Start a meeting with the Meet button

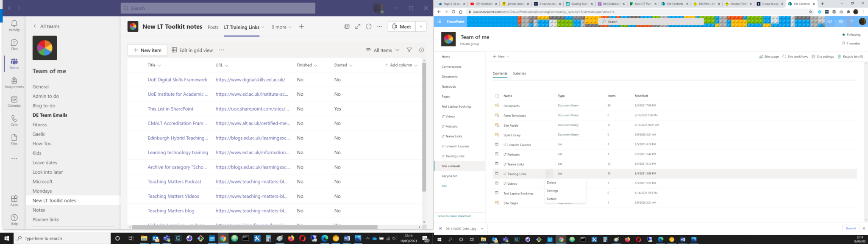click(x=401, y=26)
